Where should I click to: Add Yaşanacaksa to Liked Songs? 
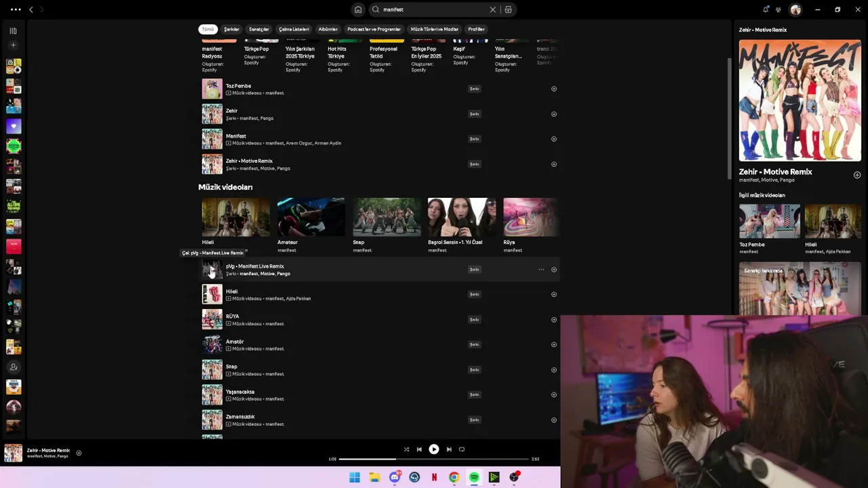point(554,394)
